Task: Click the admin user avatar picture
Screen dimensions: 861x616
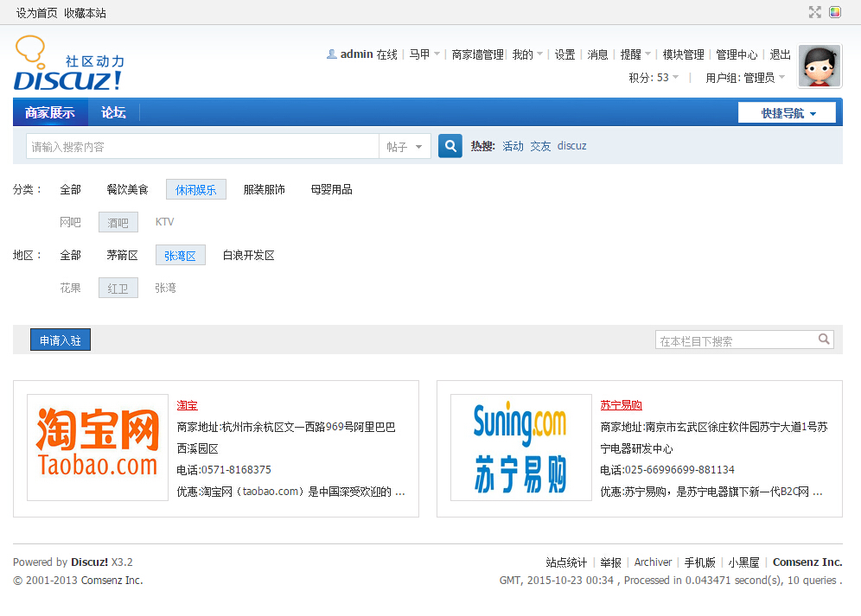Action: click(820, 67)
